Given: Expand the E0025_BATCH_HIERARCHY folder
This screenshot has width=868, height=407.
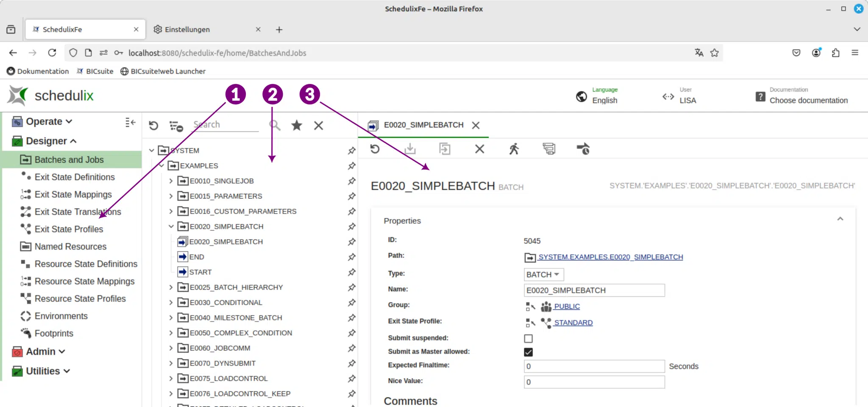Looking at the screenshot, I should (x=171, y=287).
